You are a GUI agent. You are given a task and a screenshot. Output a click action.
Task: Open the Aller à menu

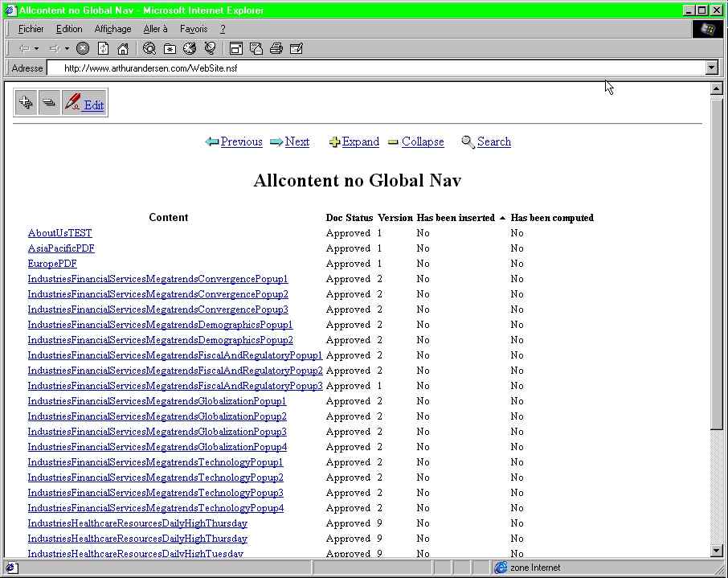coord(155,29)
